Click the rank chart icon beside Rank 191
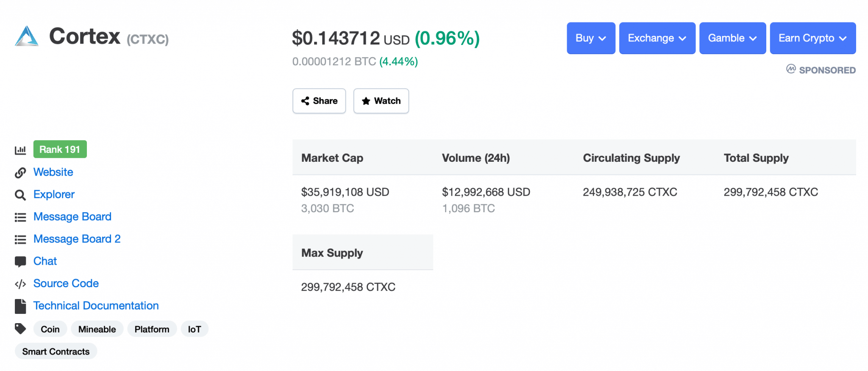This screenshot has width=868, height=371. click(20, 149)
